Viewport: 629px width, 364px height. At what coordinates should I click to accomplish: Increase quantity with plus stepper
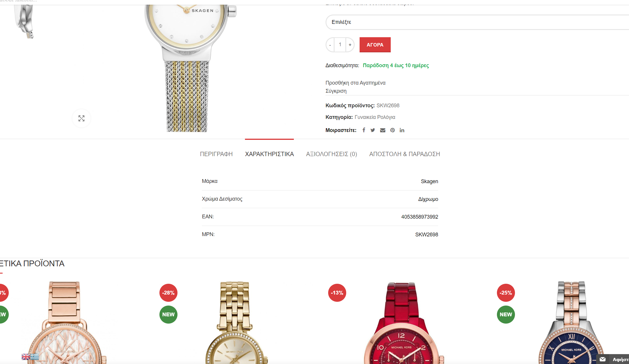click(x=350, y=45)
